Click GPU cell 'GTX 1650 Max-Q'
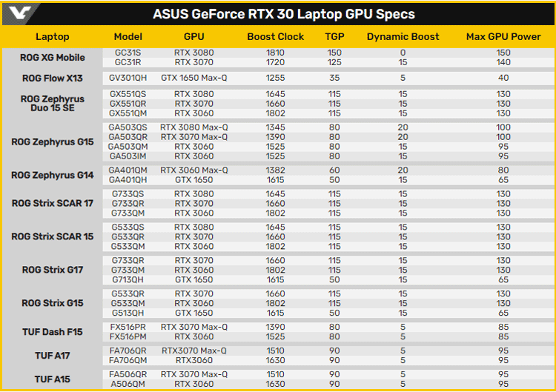 tap(194, 78)
